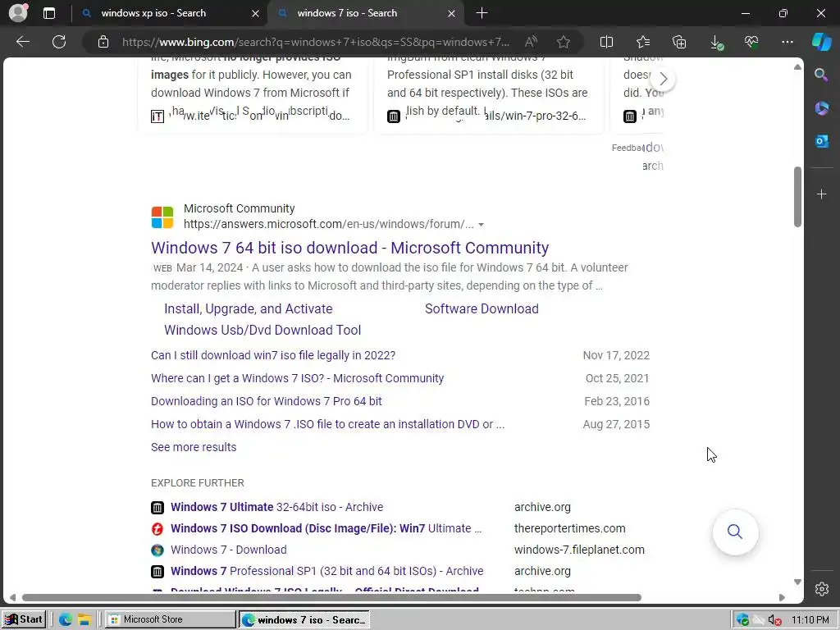The width and height of the screenshot is (840, 630).
Task: Click See more results
Action: tap(194, 447)
